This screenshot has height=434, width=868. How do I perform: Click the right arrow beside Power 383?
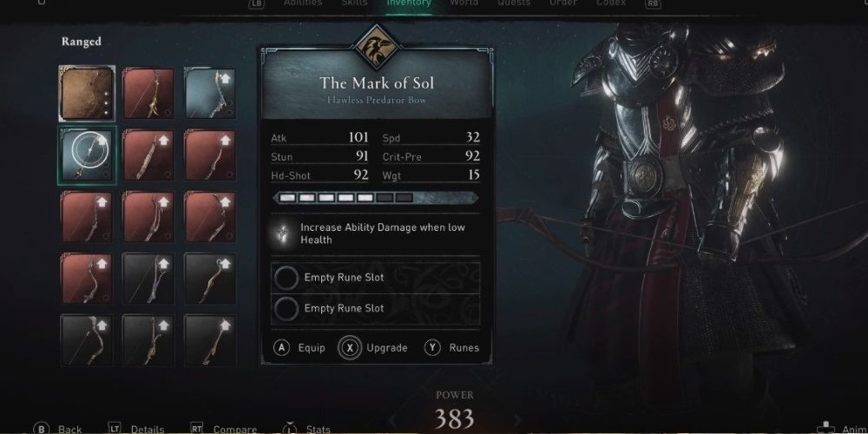coord(518,420)
